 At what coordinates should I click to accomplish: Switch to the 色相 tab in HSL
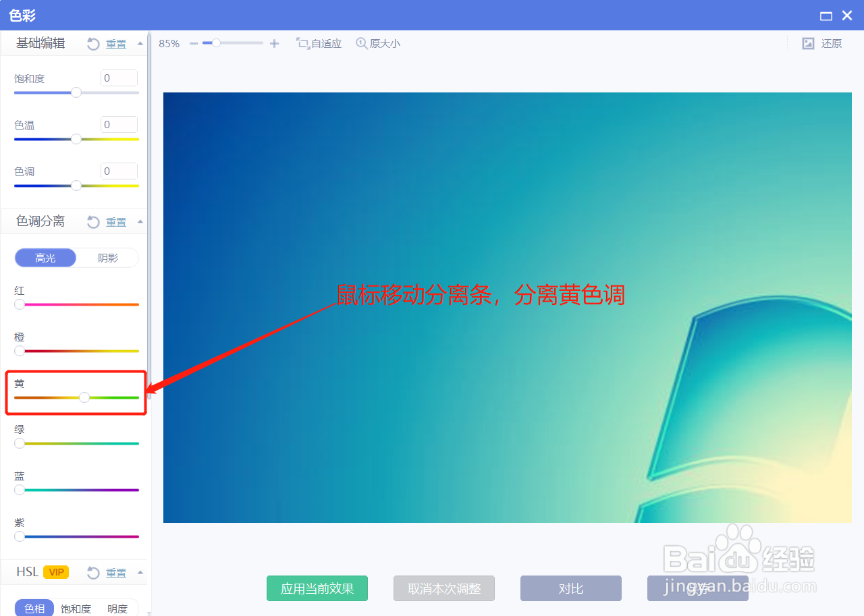34,608
